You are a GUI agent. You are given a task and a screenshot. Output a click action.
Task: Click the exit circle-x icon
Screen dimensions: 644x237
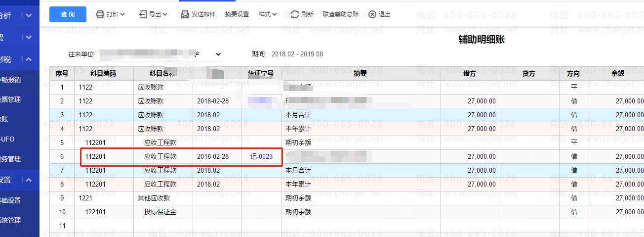click(x=372, y=14)
